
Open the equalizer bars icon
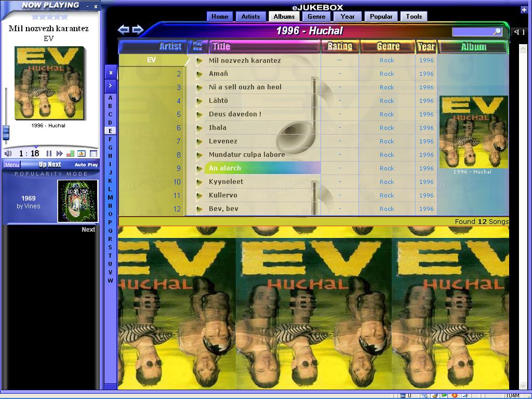tap(71, 153)
